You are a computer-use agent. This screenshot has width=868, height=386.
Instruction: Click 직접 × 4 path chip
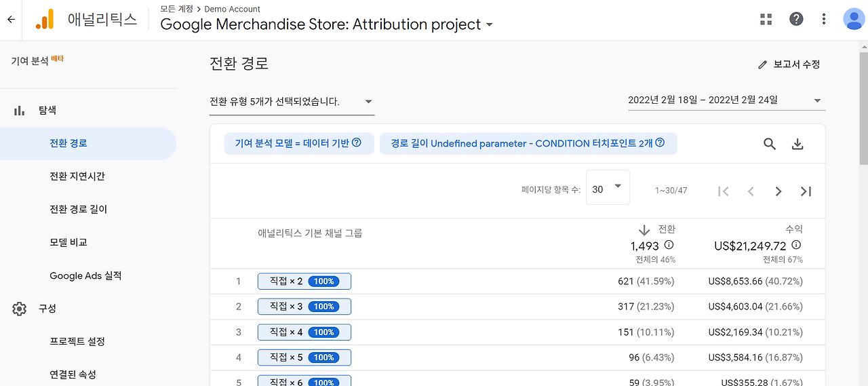(304, 332)
